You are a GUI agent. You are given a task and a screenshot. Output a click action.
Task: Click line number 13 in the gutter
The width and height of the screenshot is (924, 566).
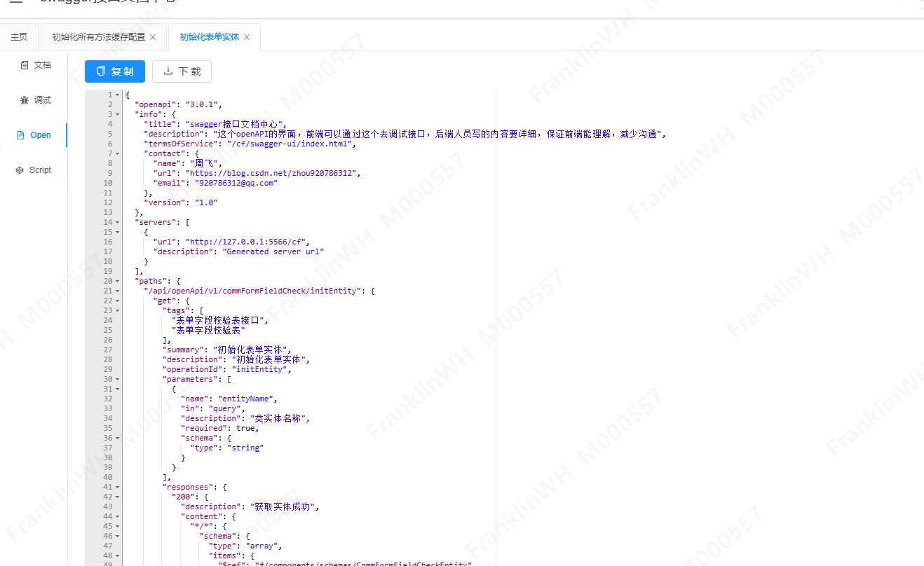tap(108, 212)
